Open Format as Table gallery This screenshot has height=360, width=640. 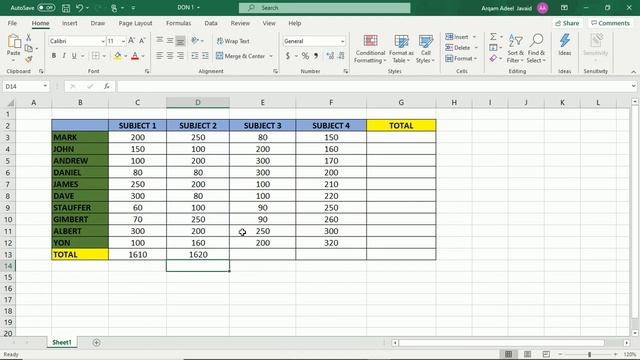(401, 49)
